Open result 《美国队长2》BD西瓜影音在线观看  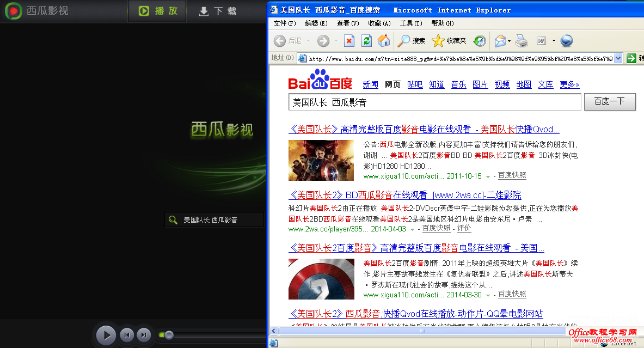tap(405, 195)
